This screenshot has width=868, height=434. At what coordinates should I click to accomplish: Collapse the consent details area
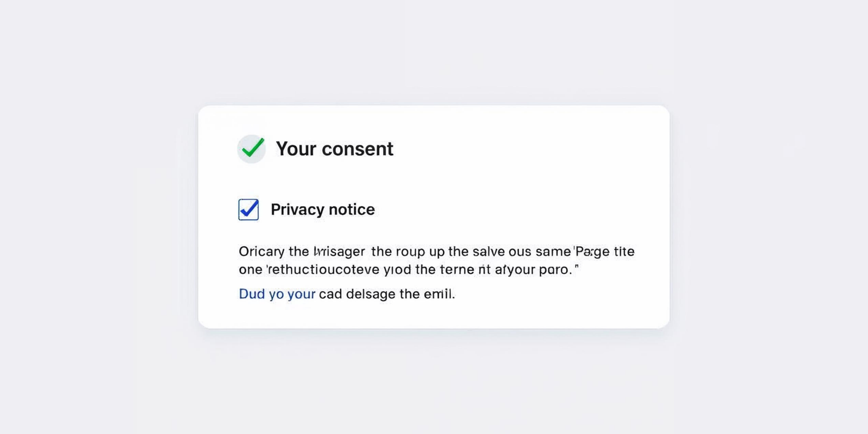(335, 149)
